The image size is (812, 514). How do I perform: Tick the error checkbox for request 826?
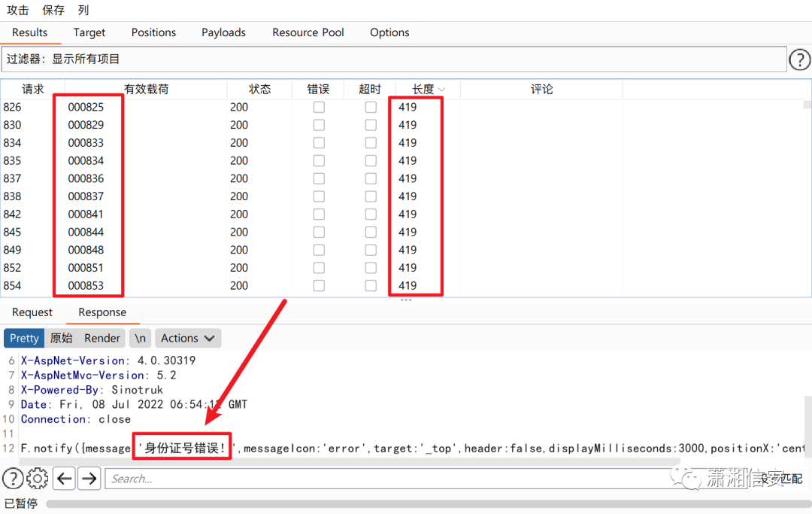pos(319,108)
